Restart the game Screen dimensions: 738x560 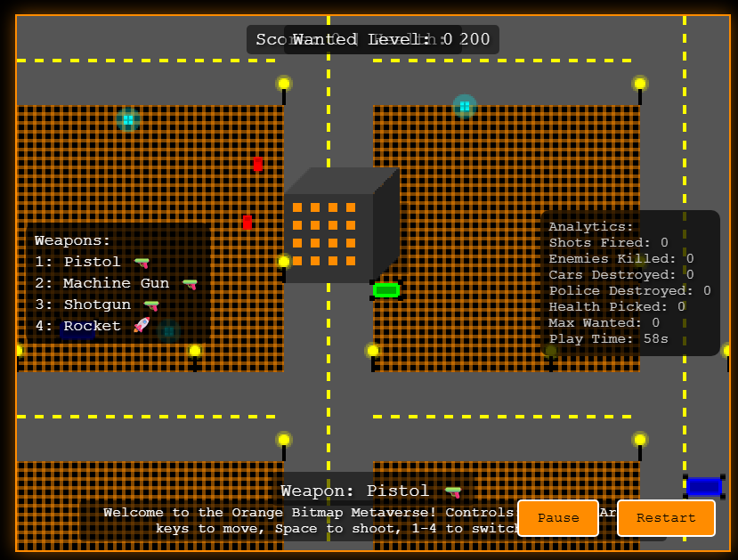tap(666, 518)
